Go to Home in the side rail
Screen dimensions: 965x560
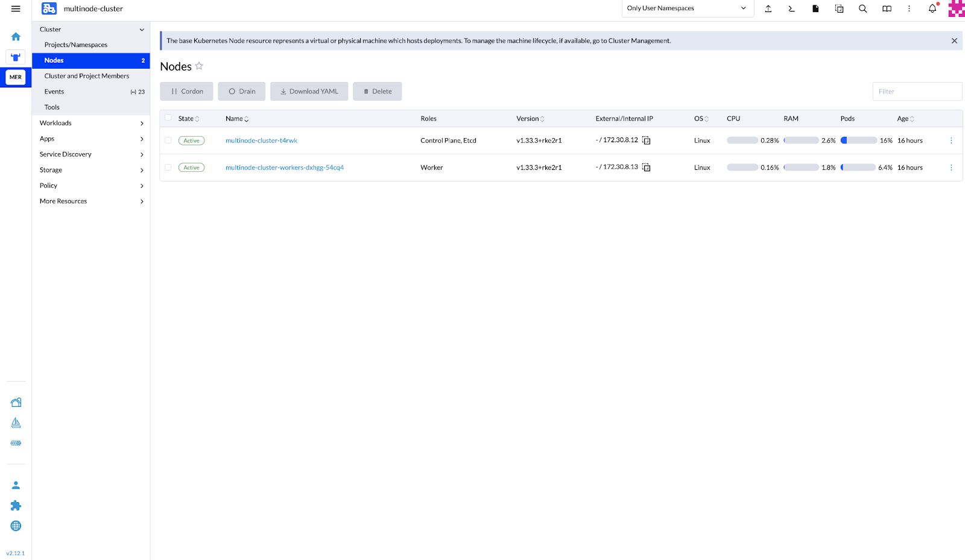16,37
